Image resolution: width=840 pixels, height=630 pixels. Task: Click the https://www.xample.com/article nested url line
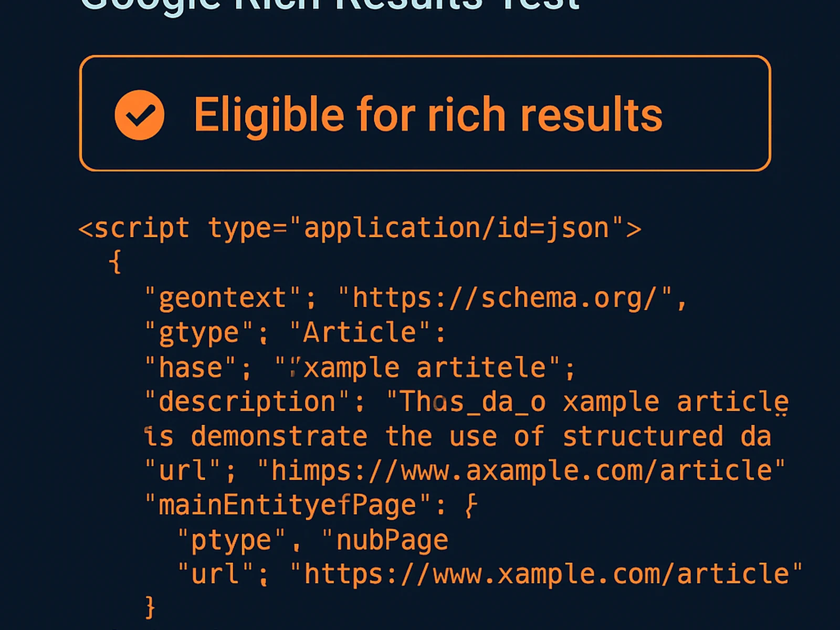[490, 574]
